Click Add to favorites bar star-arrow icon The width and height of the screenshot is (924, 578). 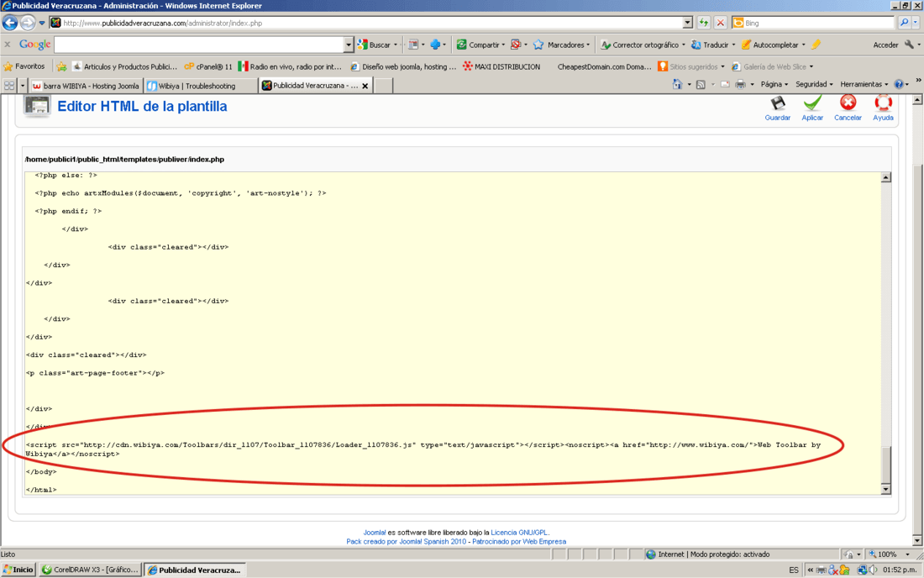click(61, 66)
